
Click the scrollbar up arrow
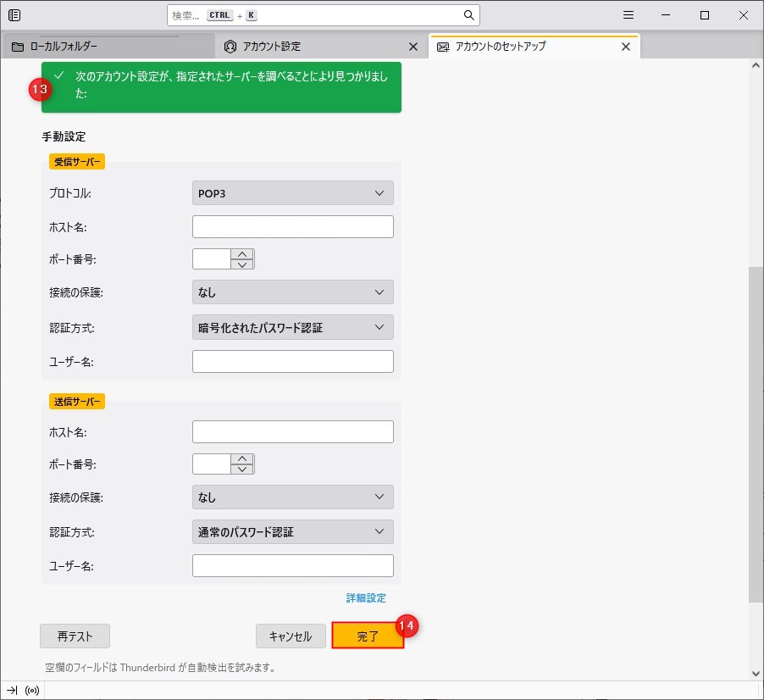756,65
